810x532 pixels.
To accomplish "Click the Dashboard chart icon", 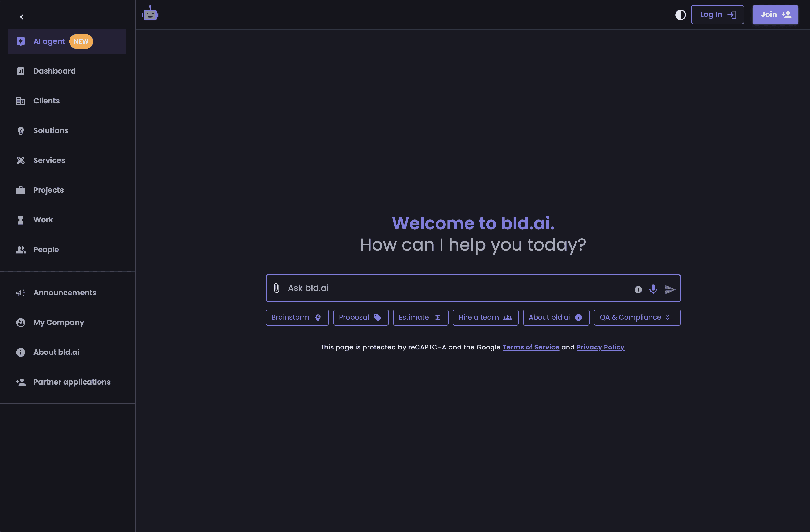I will [21, 71].
